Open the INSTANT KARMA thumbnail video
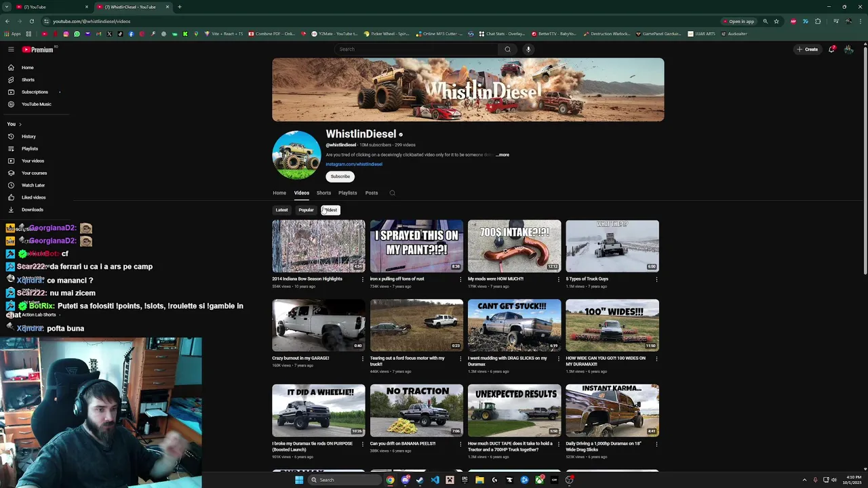Image resolution: width=868 pixels, height=488 pixels. coord(612,411)
